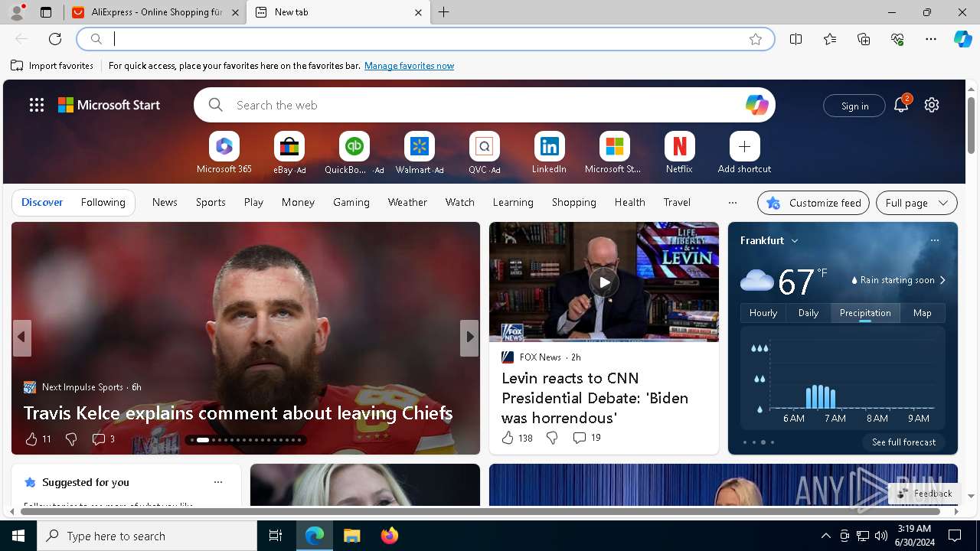Viewport: 980px width, 551px height.
Task: Open the QuickBooks shortcut tile
Action: [354, 153]
